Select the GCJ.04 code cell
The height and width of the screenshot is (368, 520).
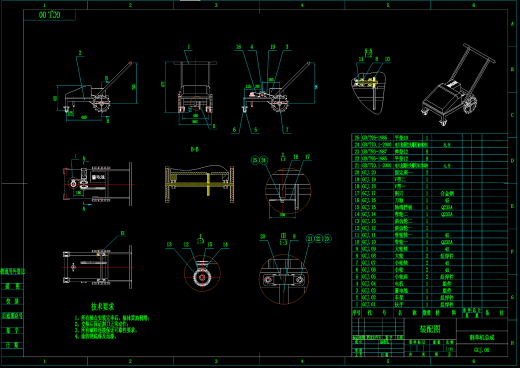click(x=369, y=284)
